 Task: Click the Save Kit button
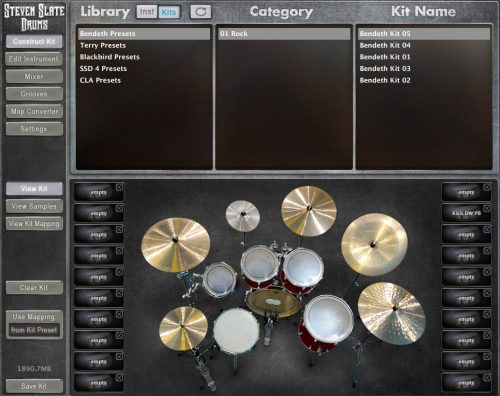tap(34, 386)
